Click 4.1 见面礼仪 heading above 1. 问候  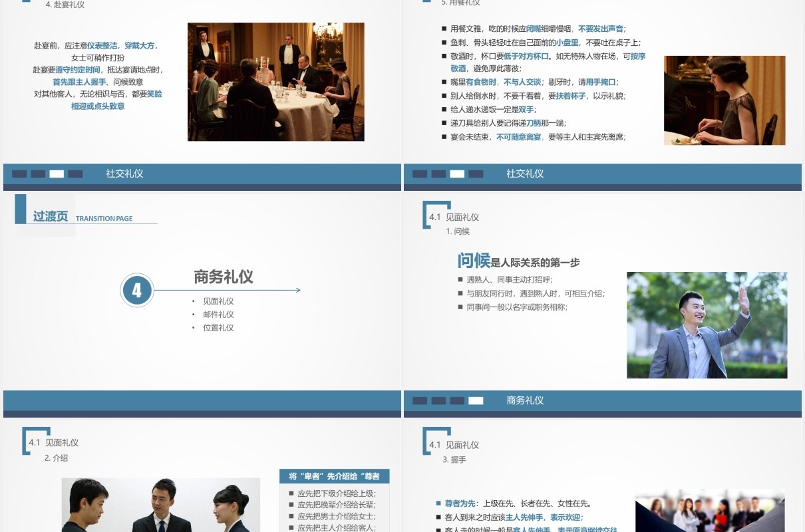454,217
